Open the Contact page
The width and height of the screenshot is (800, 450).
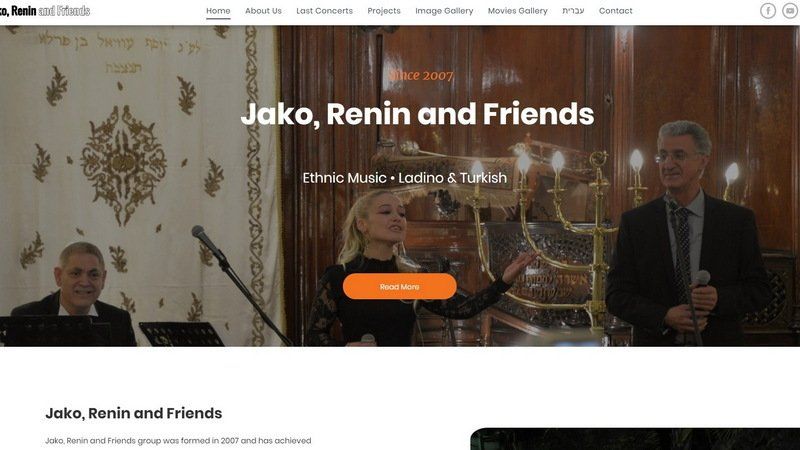coord(615,11)
